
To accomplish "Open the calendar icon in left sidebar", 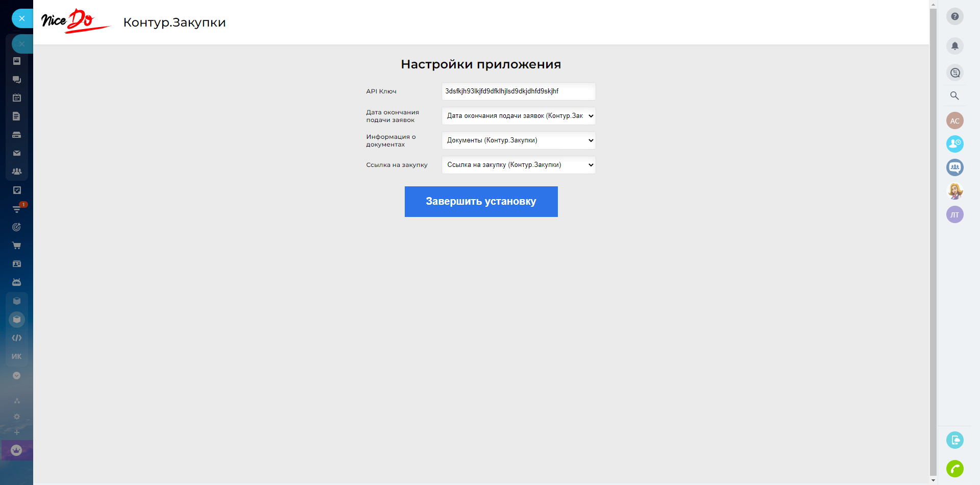I will click(x=17, y=98).
